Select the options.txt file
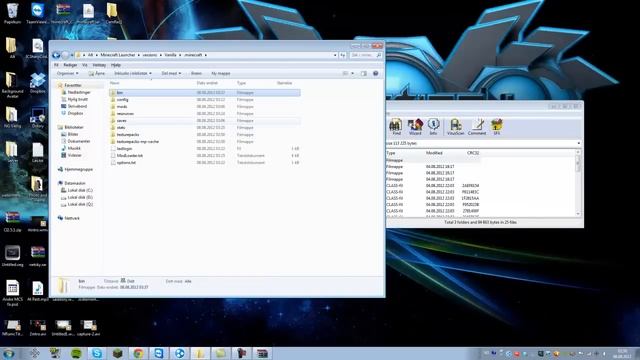The width and height of the screenshot is (640, 360). tap(126, 162)
